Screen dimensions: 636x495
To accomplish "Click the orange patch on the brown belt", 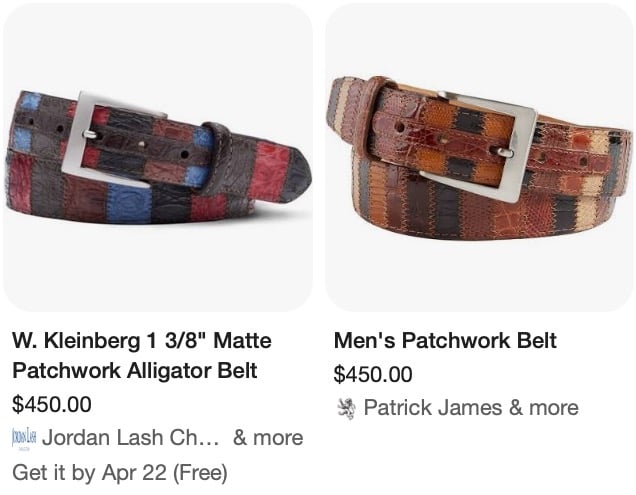I will click(438, 118).
